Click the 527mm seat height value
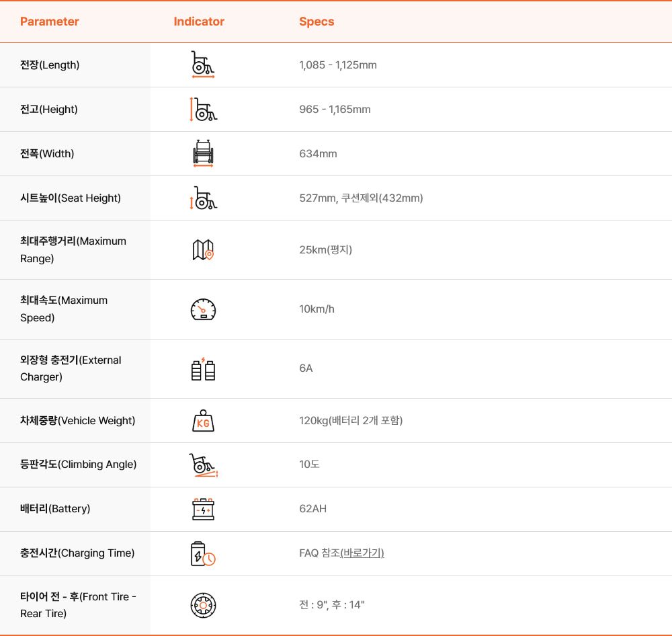The image size is (672, 636). tap(361, 198)
